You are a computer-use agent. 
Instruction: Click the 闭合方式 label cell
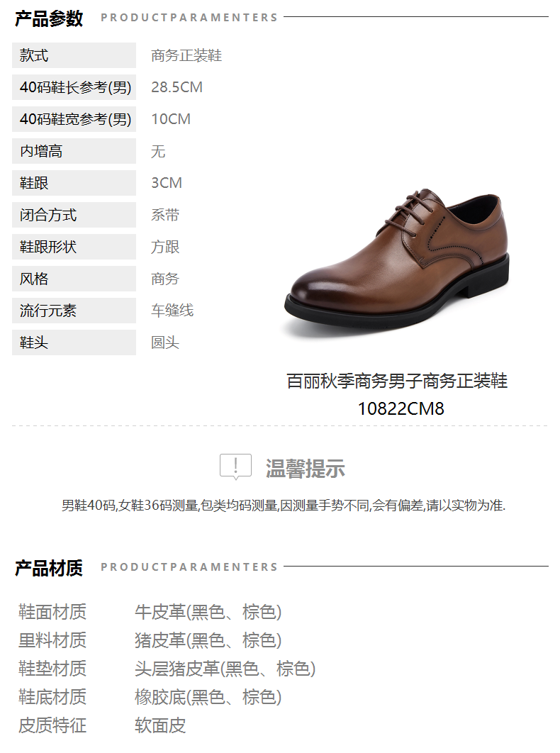pyautogui.click(x=74, y=215)
